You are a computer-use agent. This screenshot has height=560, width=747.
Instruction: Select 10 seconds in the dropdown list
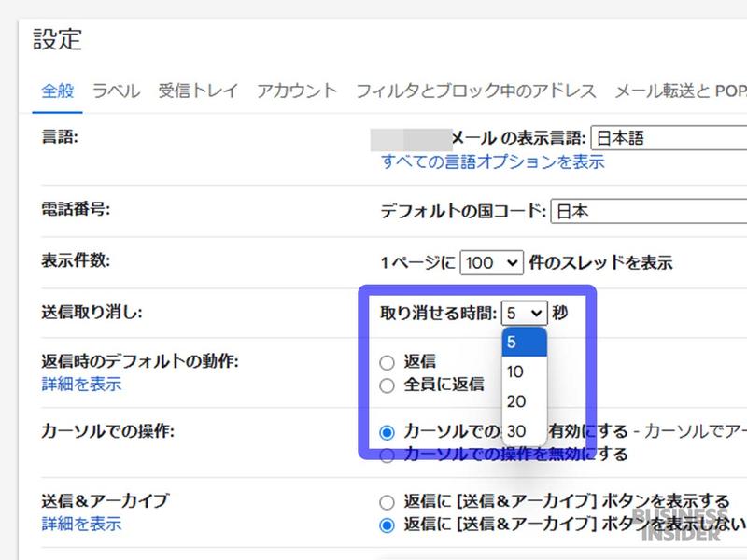524,371
